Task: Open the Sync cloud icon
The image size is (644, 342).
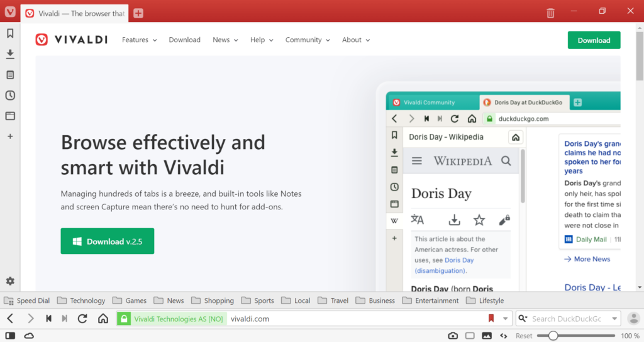Action: click(29, 336)
